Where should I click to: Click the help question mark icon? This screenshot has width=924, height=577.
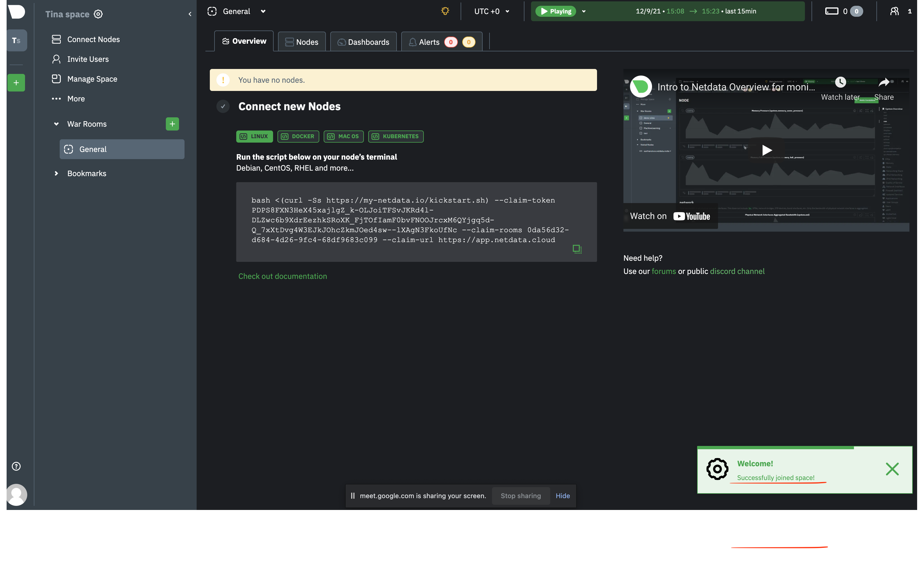tap(16, 466)
